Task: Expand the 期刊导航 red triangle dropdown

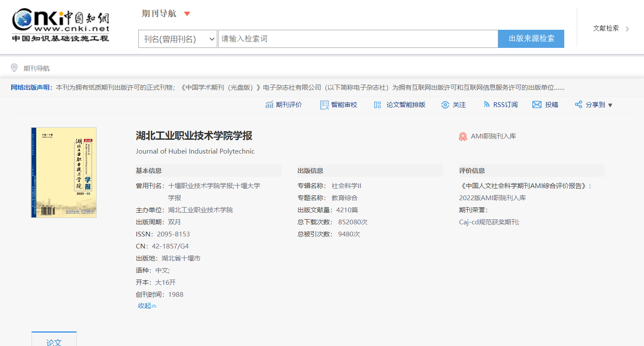Action: click(187, 14)
